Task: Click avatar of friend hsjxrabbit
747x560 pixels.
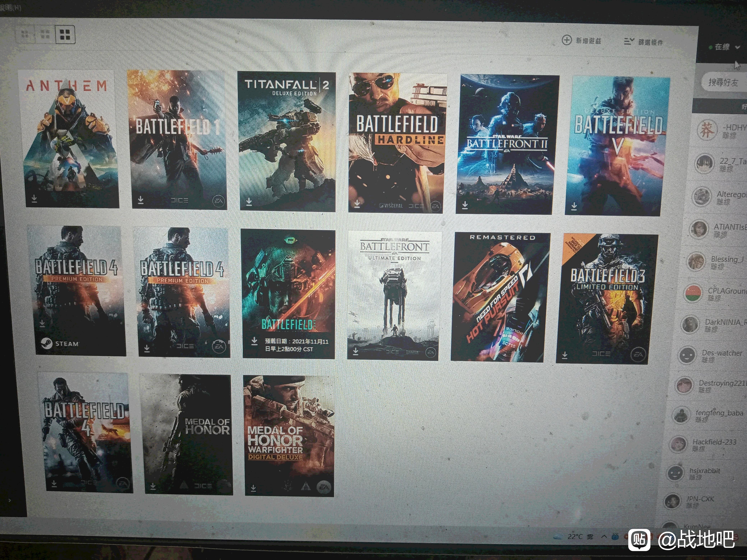Action: (x=675, y=473)
